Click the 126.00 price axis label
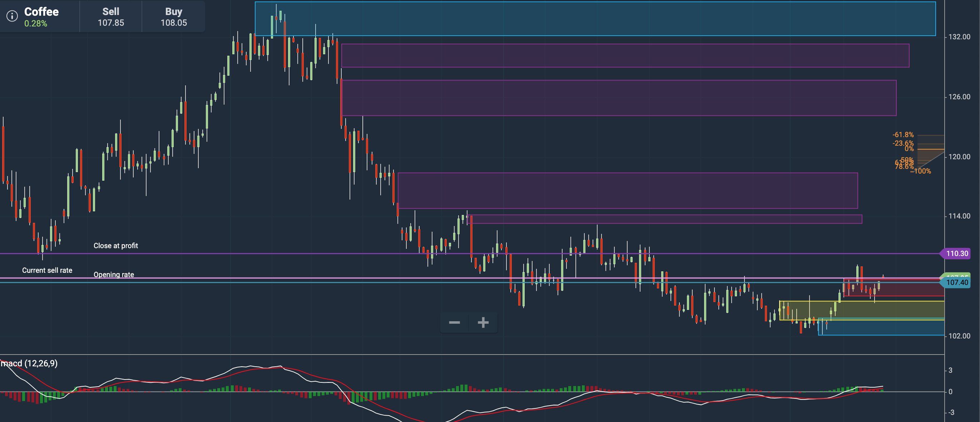 959,97
